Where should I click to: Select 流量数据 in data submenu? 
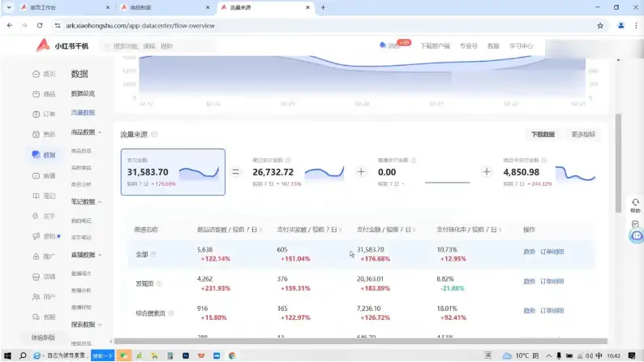(x=83, y=113)
